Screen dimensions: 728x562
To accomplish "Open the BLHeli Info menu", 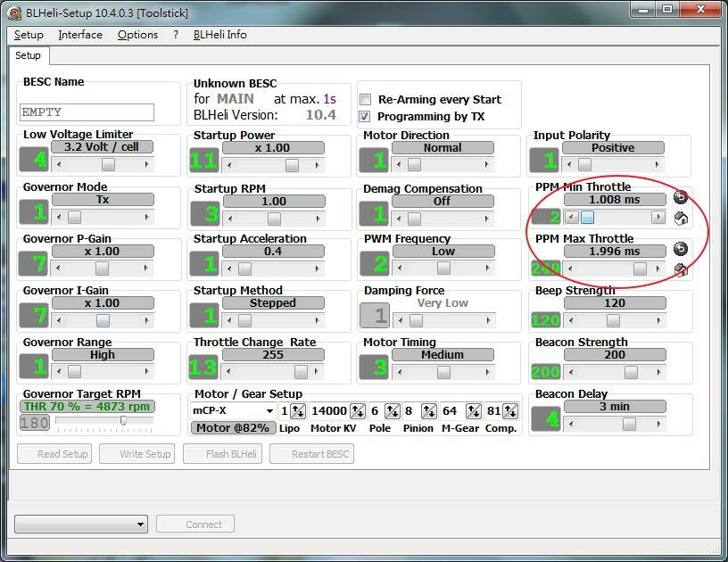I will [x=219, y=35].
